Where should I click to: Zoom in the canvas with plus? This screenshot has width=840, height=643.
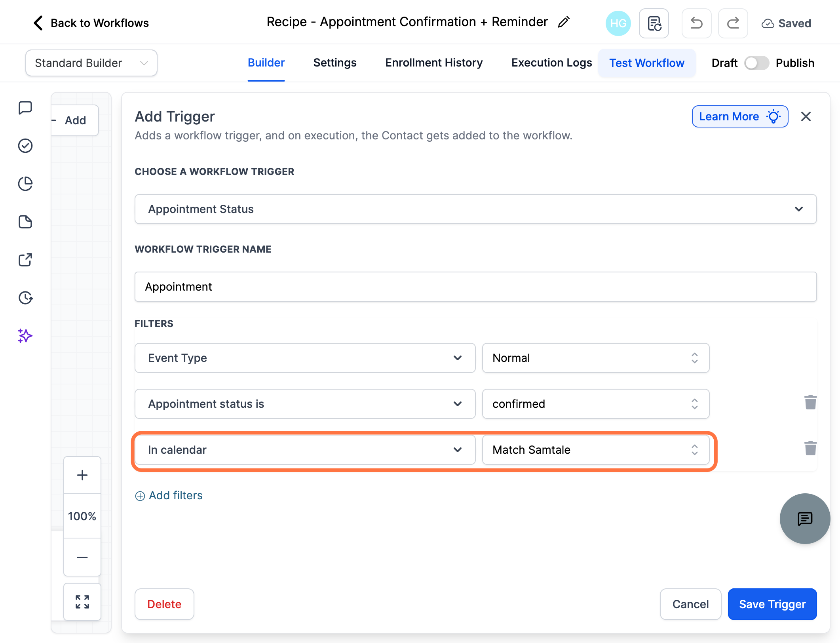[82, 475]
